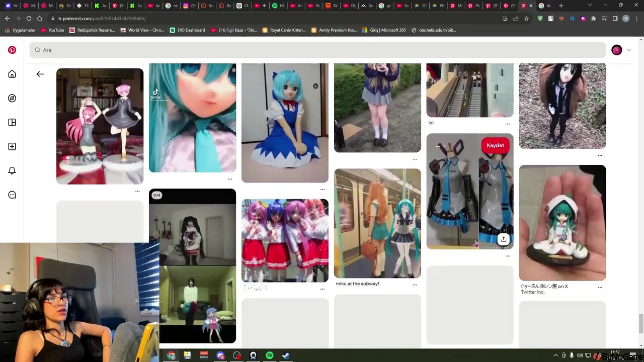The image size is (644, 362).
Task: Open the 0:14 video pin
Action: (x=192, y=266)
